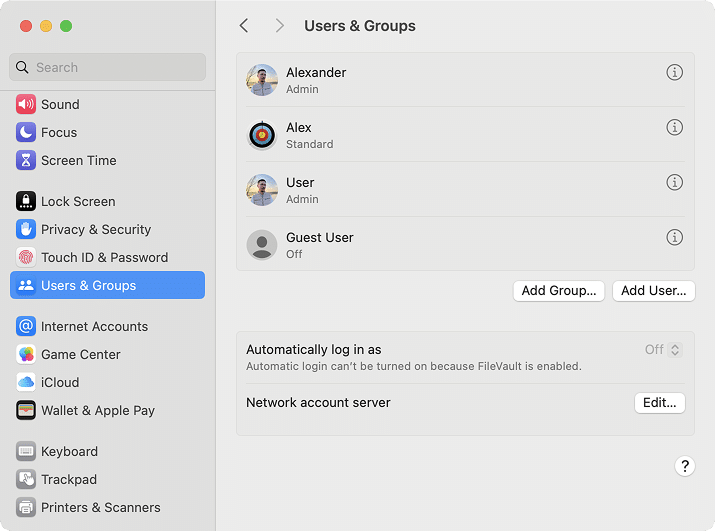Viewport: 715px width, 531px height.
Task: Click Edit… for Network account server
Action: pos(659,403)
